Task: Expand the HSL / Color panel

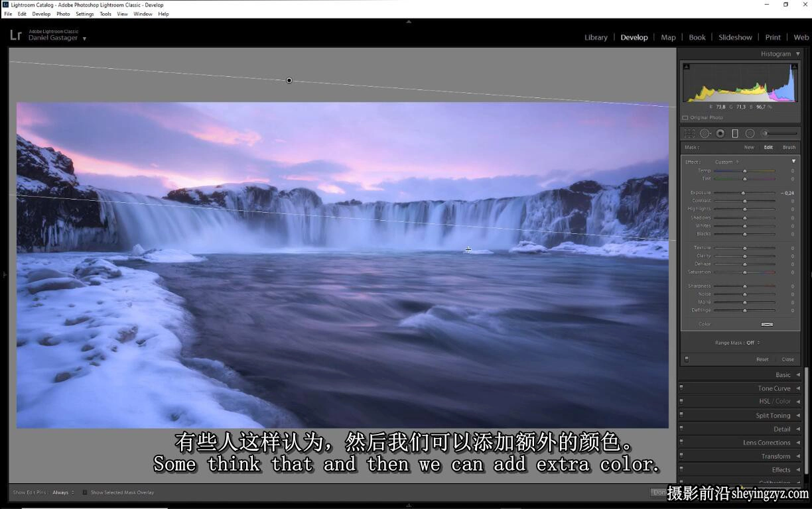Action: click(x=798, y=402)
